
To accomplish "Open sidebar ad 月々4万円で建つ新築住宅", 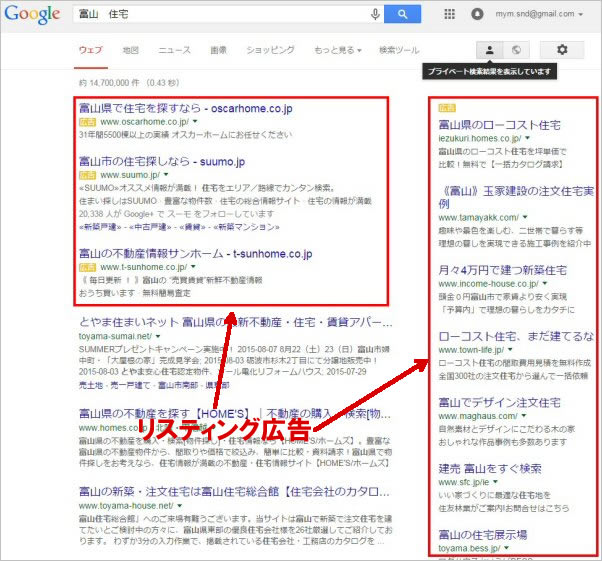I will pyautogui.click(x=503, y=270).
